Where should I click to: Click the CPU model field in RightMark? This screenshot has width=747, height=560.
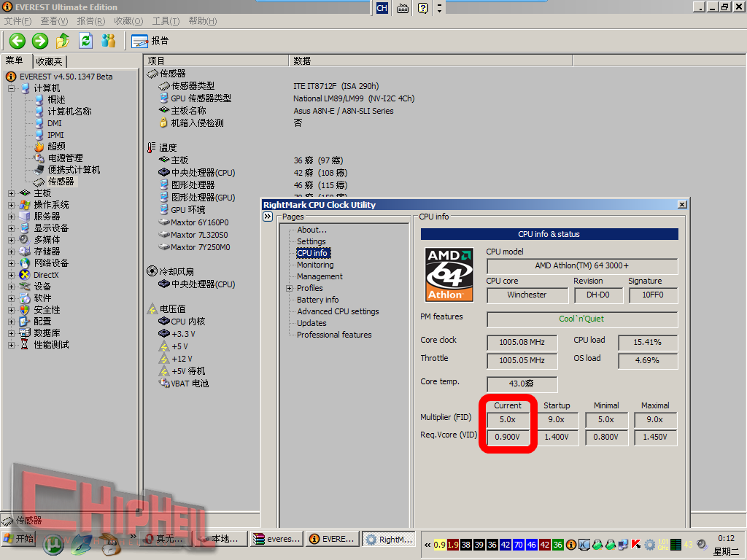[x=581, y=265]
